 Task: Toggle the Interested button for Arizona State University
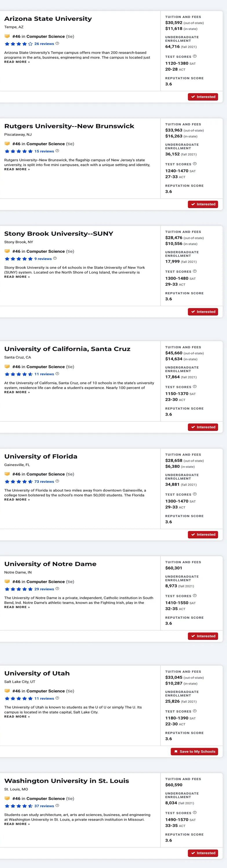tap(203, 97)
